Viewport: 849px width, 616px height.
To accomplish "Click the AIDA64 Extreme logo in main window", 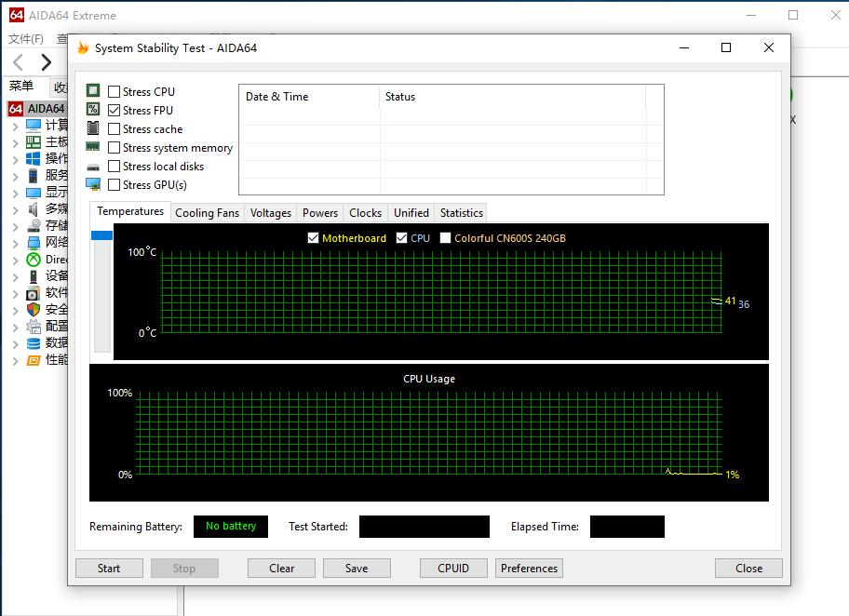I will 16,15.
